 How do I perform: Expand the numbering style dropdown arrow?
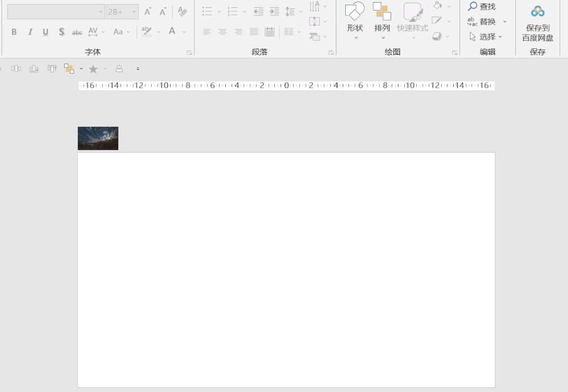click(244, 12)
